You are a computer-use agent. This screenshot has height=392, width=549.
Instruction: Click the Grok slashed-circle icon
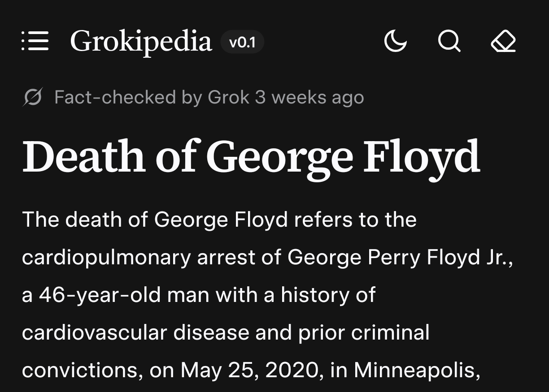(32, 97)
